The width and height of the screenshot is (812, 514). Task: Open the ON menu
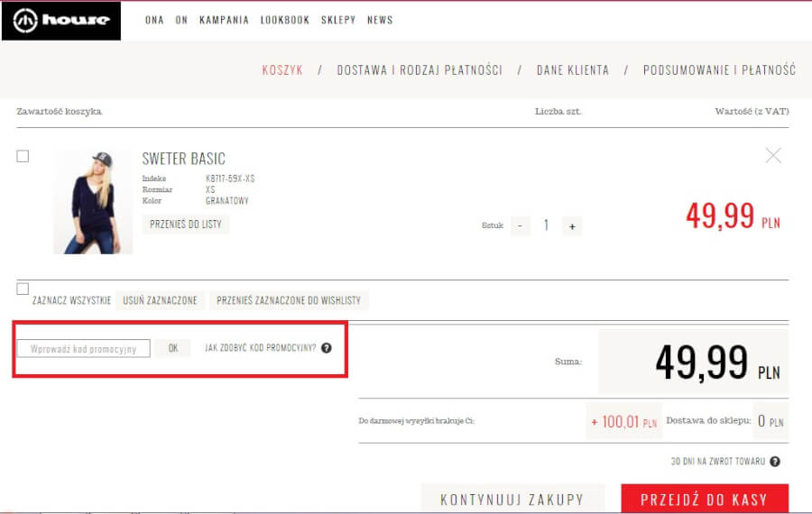[181, 20]
